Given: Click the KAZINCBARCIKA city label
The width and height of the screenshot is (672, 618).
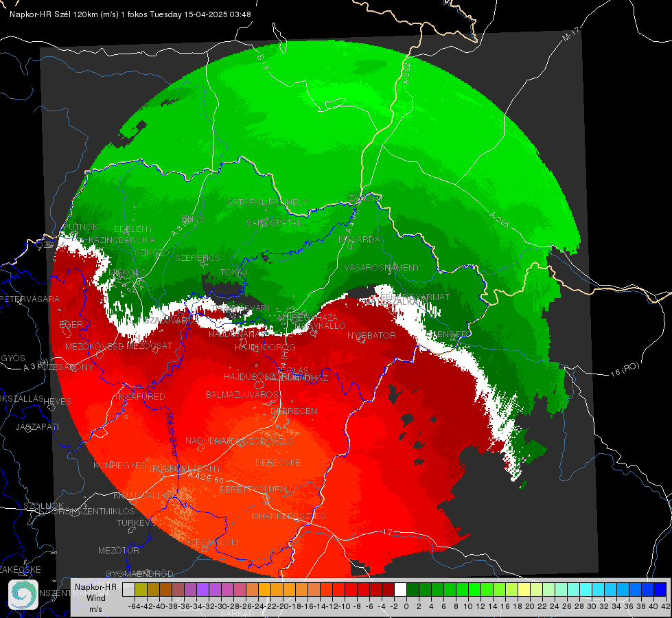Looking at the screenshot, I should pyautogui.click(x=121, y=240).
